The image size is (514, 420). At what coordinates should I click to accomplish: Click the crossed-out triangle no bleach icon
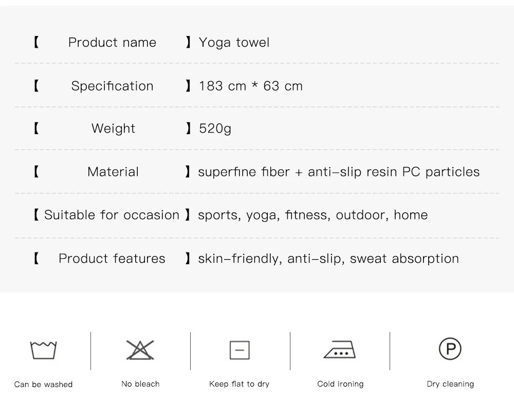point(140,350)
